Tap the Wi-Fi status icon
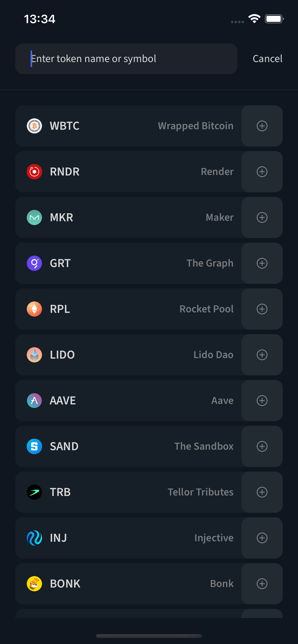Viewport: 298px width, 644px height. 254,19
